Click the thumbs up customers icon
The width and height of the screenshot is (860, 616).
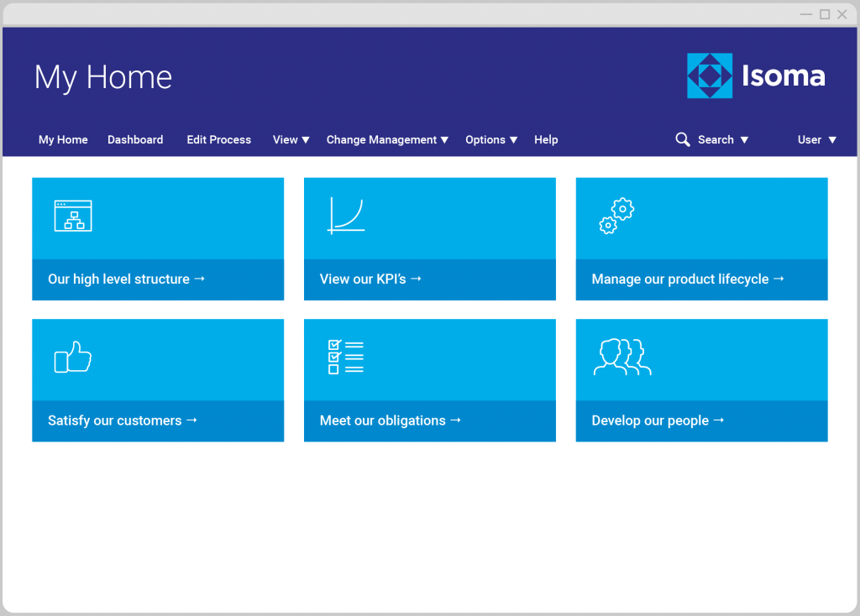tap(73, 357)
